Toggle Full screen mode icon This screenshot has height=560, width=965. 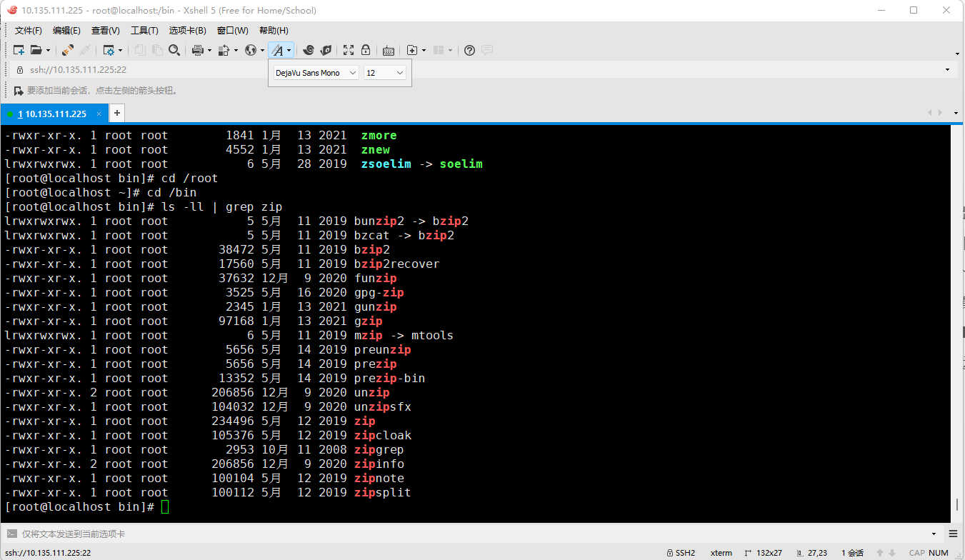click(x=349, y=50)
